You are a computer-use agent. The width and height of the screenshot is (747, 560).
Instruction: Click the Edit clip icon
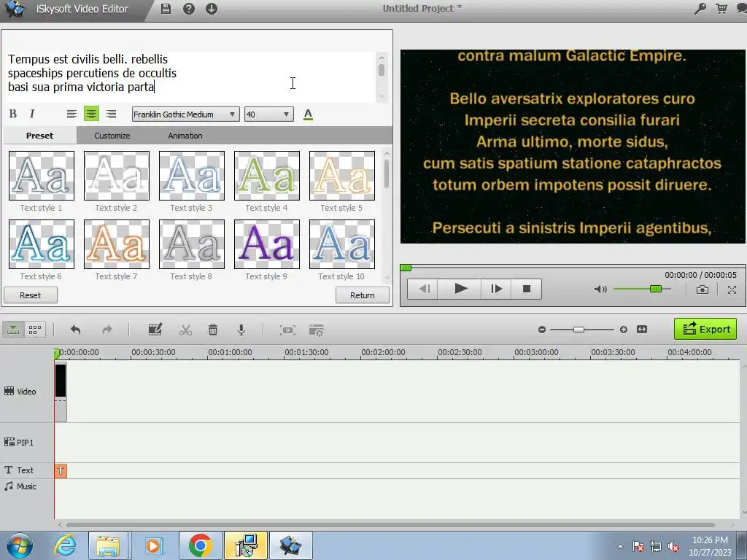tap(155, 330)
